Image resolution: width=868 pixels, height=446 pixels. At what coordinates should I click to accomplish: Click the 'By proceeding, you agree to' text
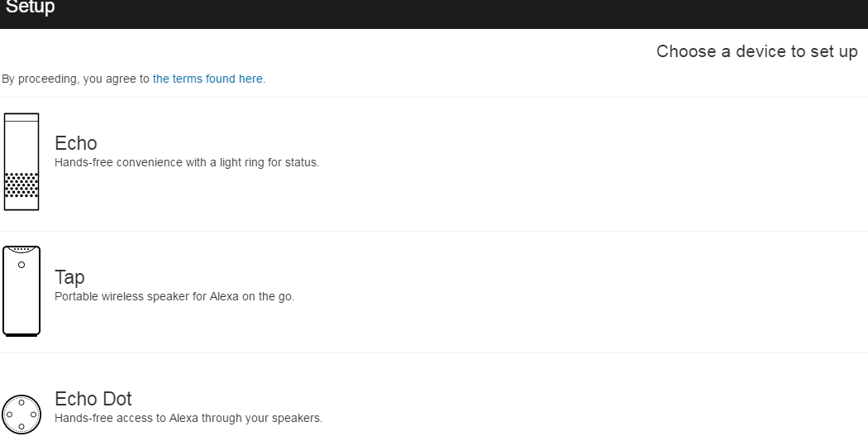coord(75,79)
